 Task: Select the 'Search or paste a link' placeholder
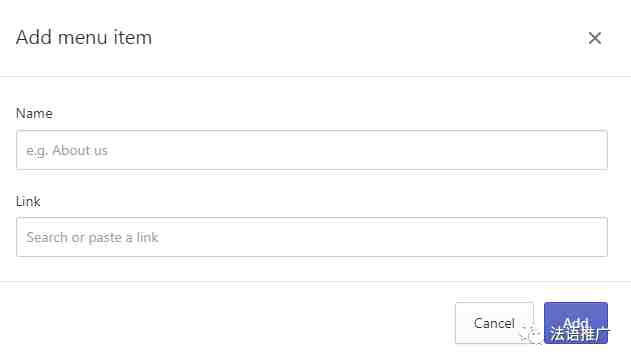tap(92, 237)
